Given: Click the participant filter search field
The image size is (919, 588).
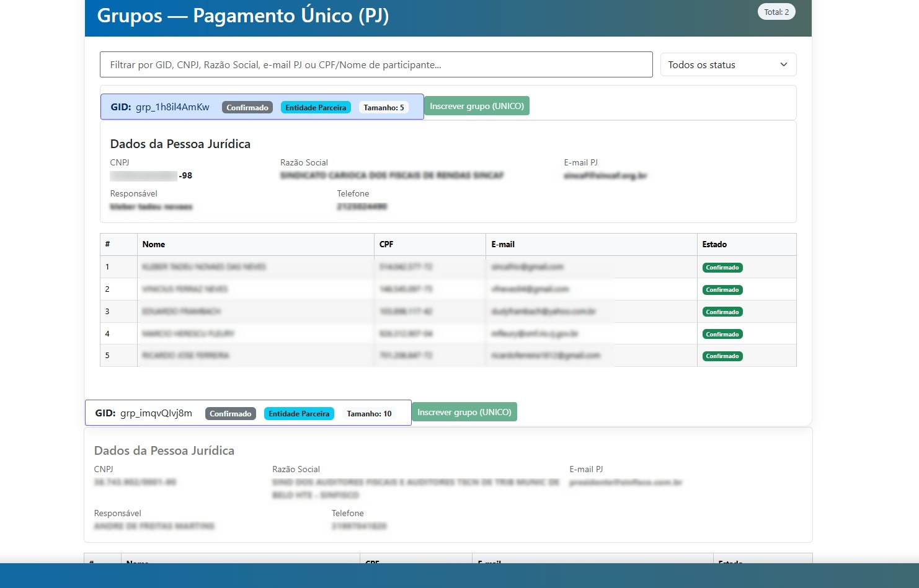Looking at the screenshot, I should 376,64.
